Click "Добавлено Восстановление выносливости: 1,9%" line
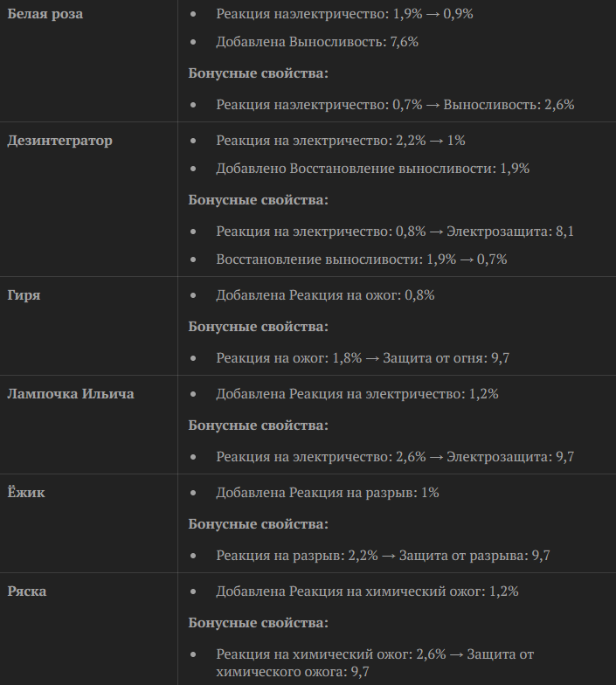Viewport: 616px width, 685px height. pyautogui.click(x=373, y=169)
